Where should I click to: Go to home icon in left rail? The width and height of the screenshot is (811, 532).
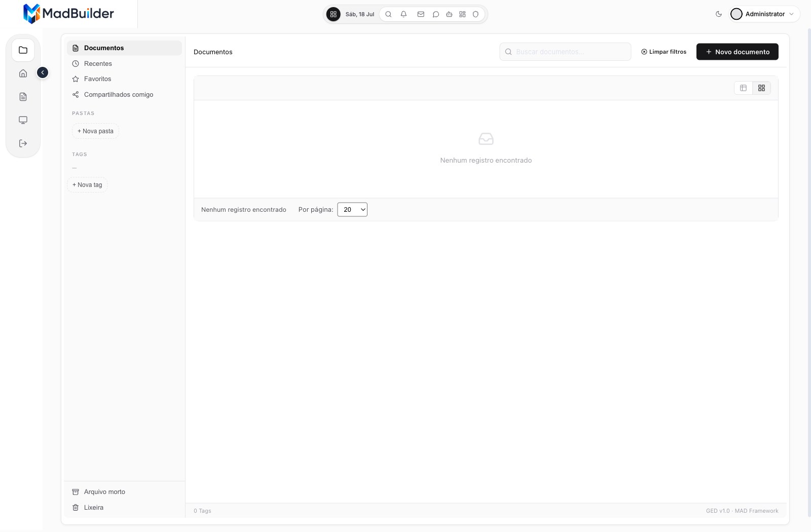coord(23,73)
